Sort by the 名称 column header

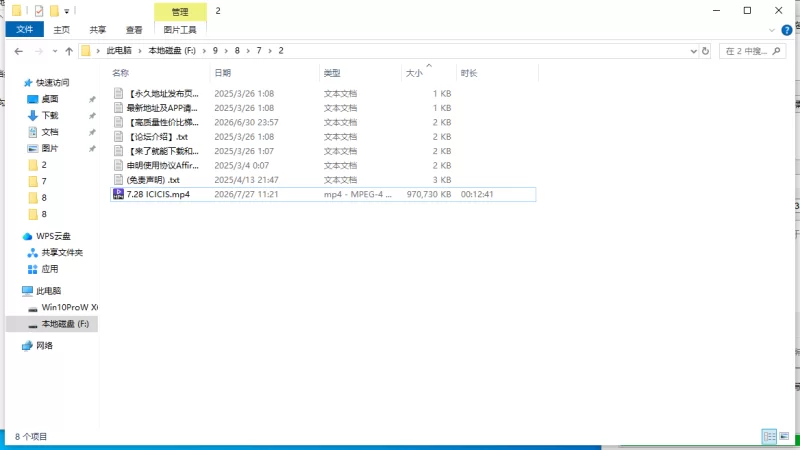point(159,73)
